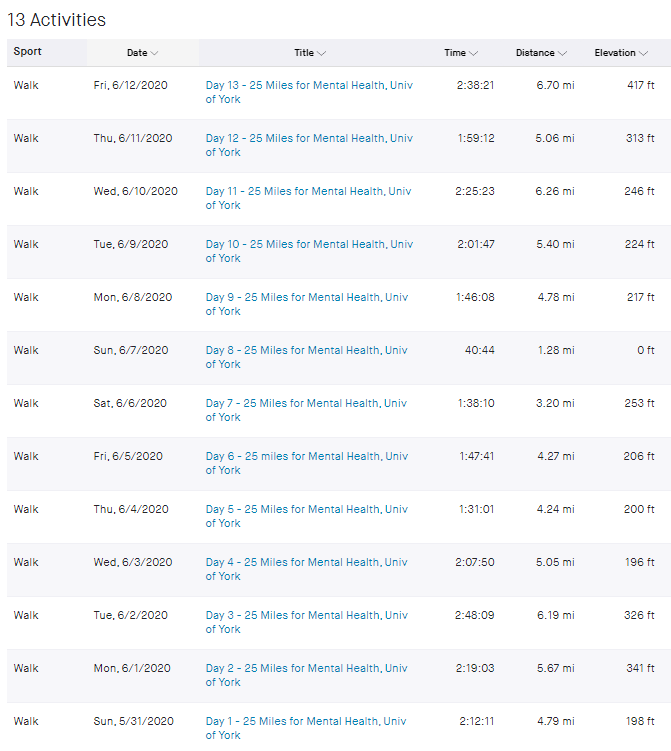The image size is (671, 751).
Task: Click the Sport column header
Action: [x=27, y=51]
